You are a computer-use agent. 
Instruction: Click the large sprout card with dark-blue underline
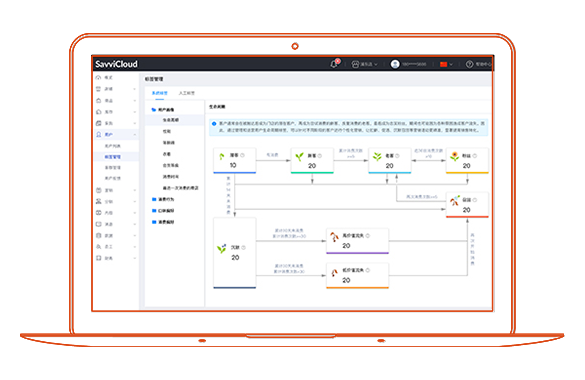click(234, 253)
